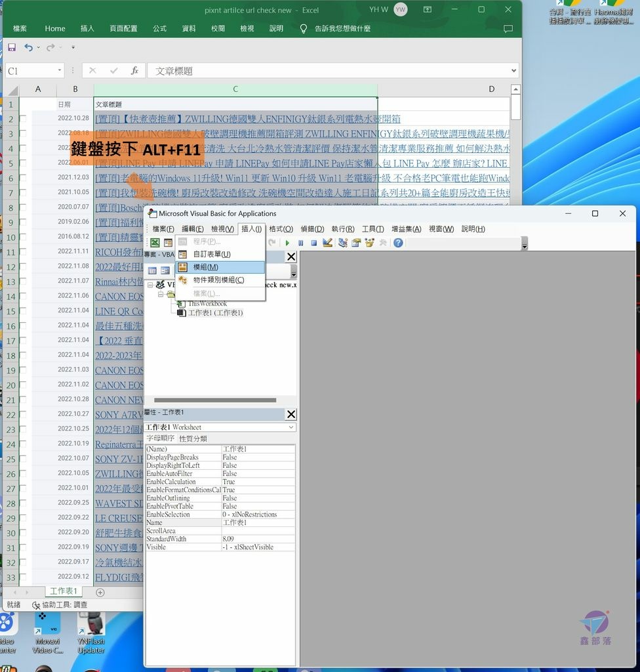Tick checkbox in row 10 (2016.08.12)
Viewport: 640px width, 672px height.
(23, 237)
